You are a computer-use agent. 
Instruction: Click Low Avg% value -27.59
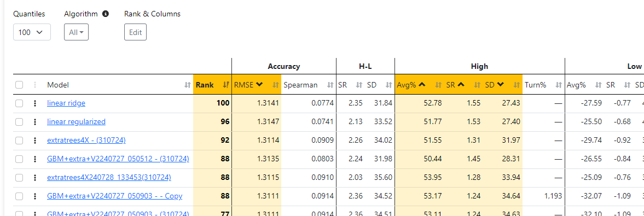point(591,103)
